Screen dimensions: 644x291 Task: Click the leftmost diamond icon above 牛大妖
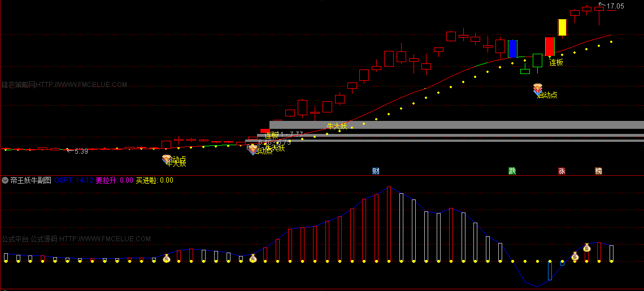(x=167, y=159)
